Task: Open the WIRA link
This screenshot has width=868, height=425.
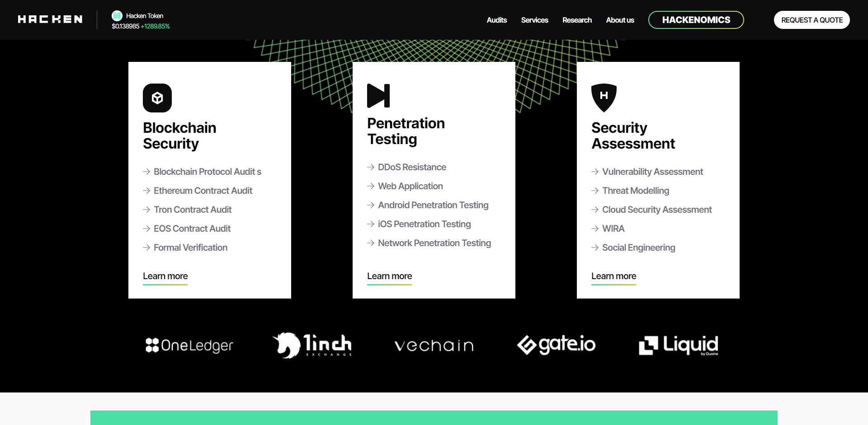Action: [613, 229]
